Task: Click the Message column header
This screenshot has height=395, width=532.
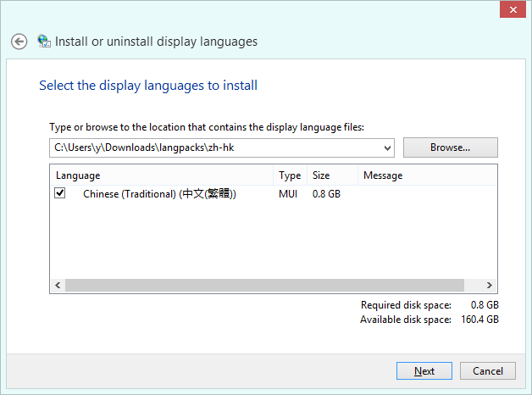Action: coord(428,175)
